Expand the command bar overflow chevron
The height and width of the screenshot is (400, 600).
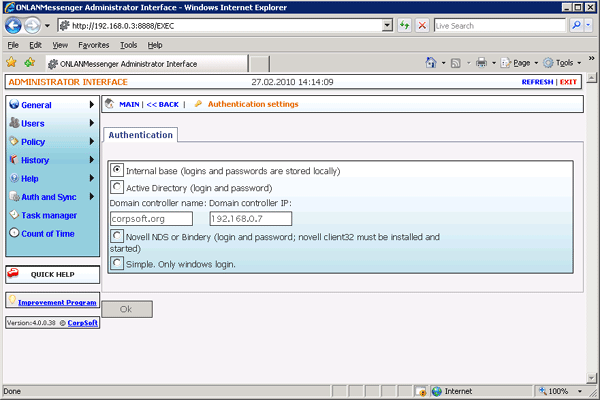click(592, 58)
